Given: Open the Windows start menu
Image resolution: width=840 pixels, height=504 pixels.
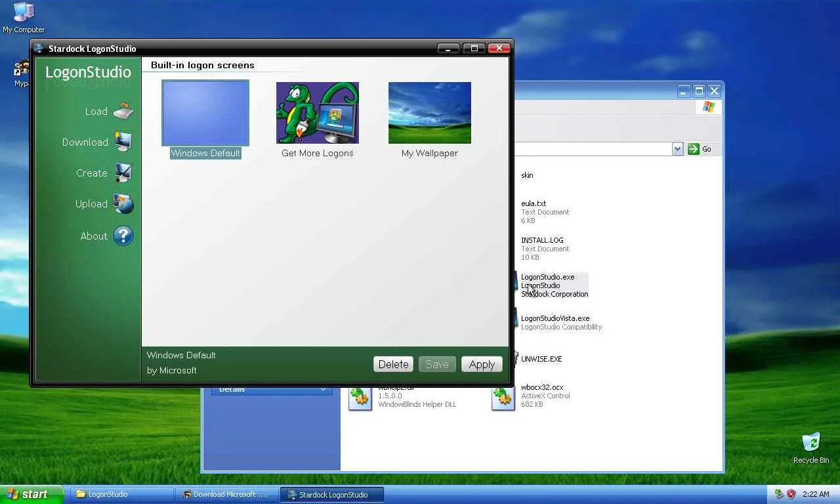Looking at the screenshot, I should [31, 494].
